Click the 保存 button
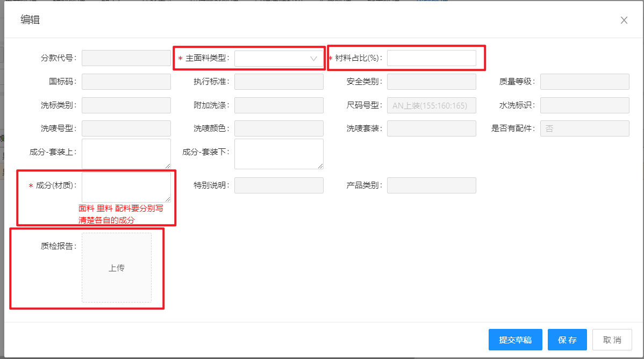The image size is (644, 359). pyautogui.click(x=567, y=340)
